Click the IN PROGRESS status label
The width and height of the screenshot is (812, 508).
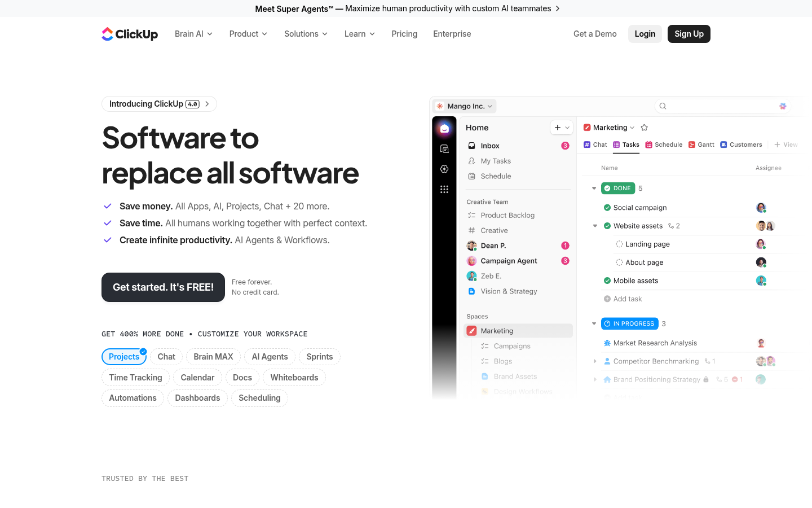(630, 324)
